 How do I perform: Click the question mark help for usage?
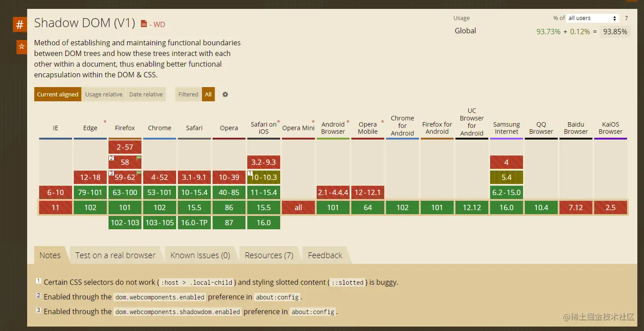click(626, 18)
